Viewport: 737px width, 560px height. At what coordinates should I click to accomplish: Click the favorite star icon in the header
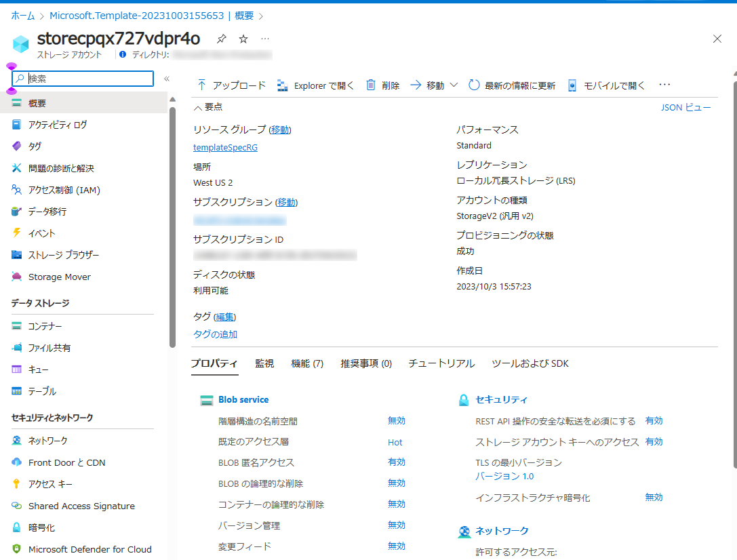[243, 39]
